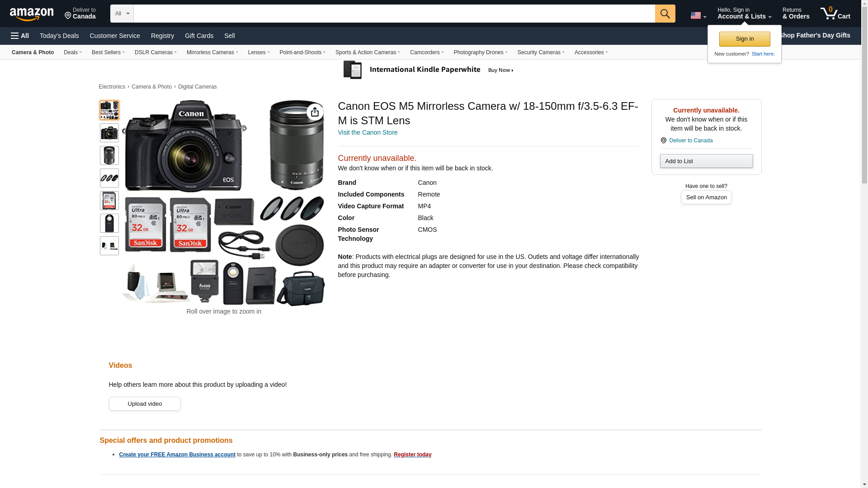Select the lens filters thumbnail image

click(x=109, y=178)
